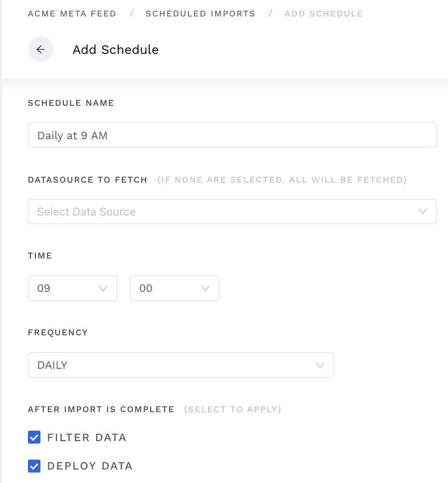Navigate to Scheduled Imports breadcrumb
448x483 pixels.
201,13
